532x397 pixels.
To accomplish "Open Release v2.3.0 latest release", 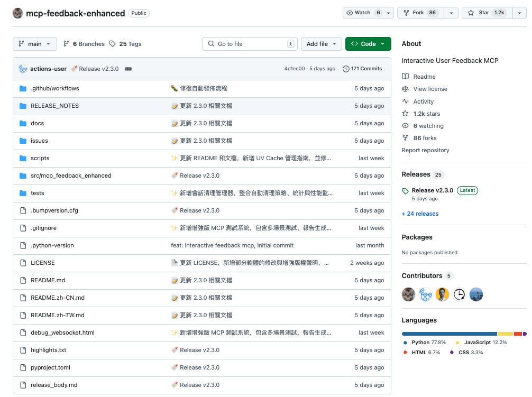I will [x=433, y=190].
